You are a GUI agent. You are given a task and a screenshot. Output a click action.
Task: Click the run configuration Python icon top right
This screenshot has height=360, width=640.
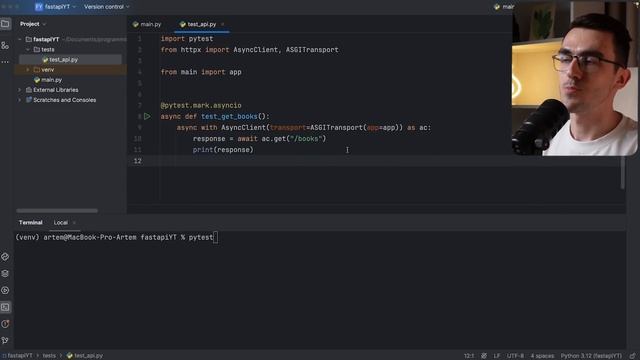pos(497,7)
